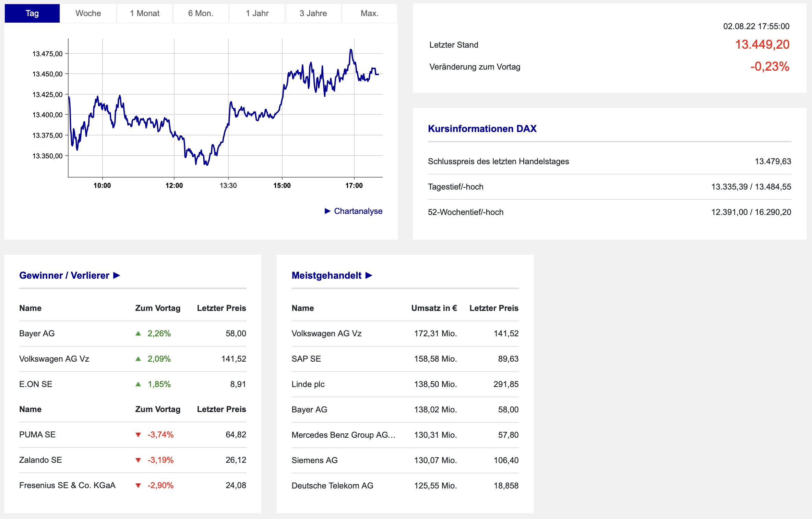This screenshot has height=519, width=812.
Task: Click red down arrow in the Fresenius SE row
Action: point(138,485)
